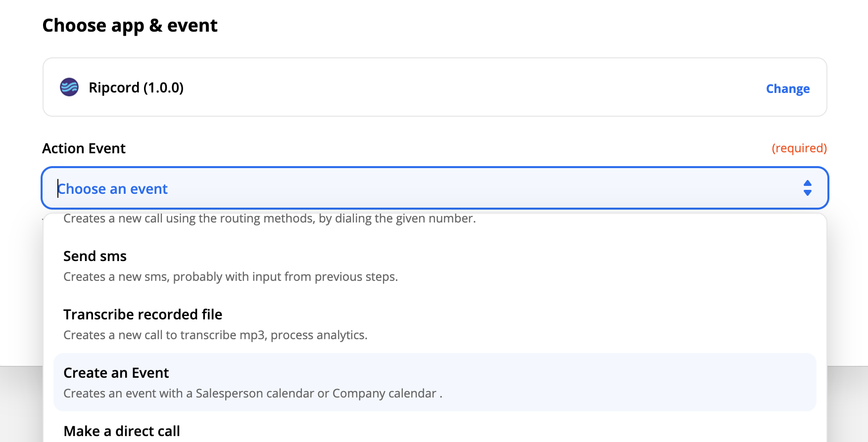
Task: Click the Salesperson calendar event description
Action: tap(252, 394)
